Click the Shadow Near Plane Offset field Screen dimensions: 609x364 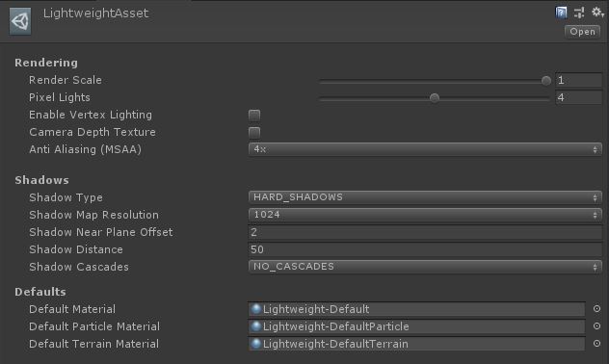click(425, 232)
